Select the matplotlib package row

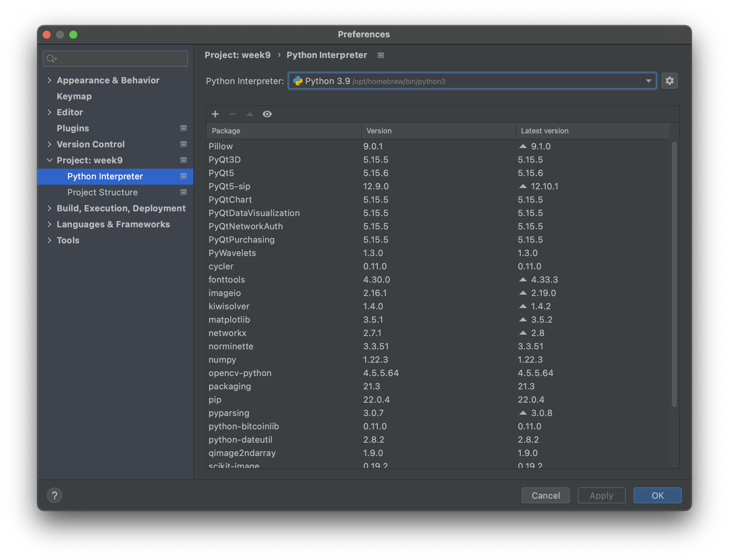tap(438, 319)
